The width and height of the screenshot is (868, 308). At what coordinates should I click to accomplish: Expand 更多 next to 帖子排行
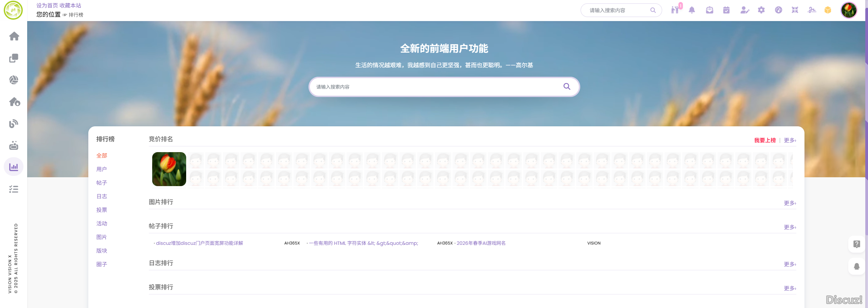pyautogui.click(x=790, y=227)
